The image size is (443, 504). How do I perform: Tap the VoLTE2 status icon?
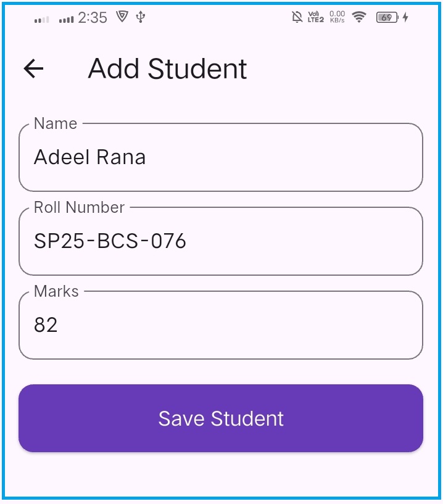coord(316,17)
